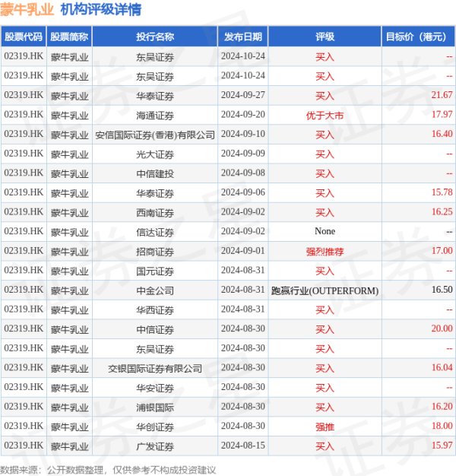456x476 pixels.
Task: Click the 华创证券 broker cell
Action: [155, 427]
